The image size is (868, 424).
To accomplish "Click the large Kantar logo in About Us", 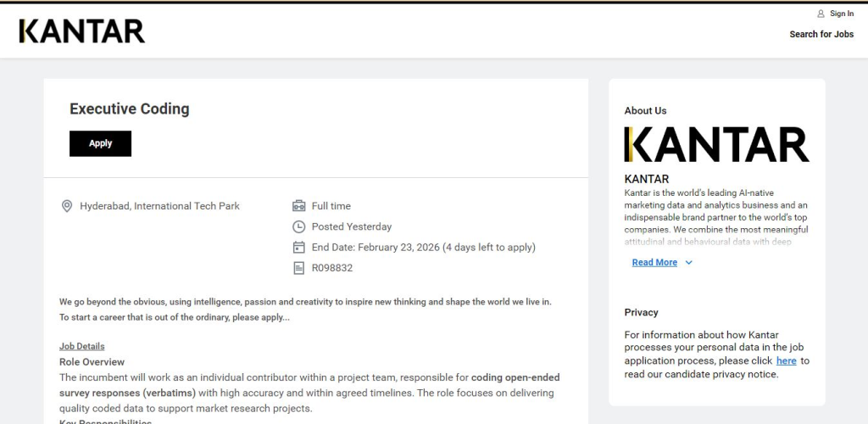I will pyautogui.click(x=717, y=144).
